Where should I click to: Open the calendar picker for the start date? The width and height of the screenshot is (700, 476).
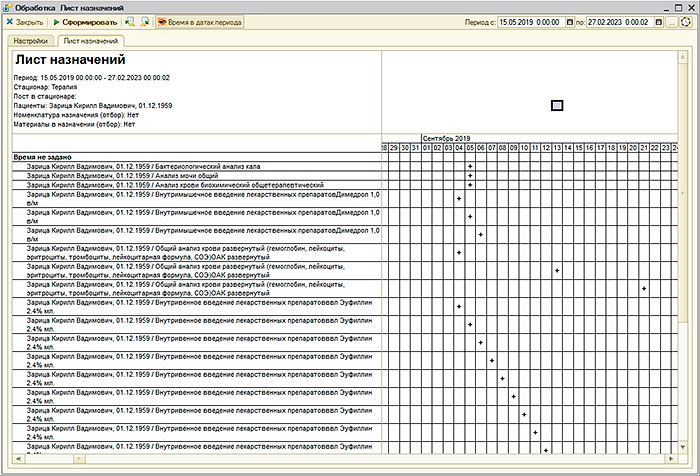[x=566, y=21]
